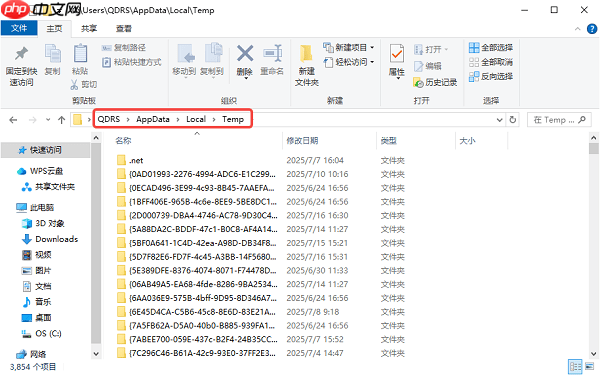Click AppData in the address path
Screen dimensions: 600x375
click(153, 119)
